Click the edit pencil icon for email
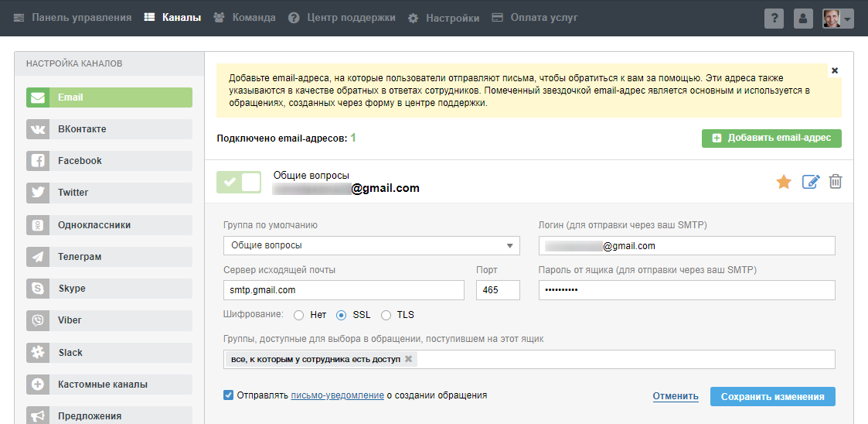This screenshot has width=868, height=424. pos(810,183)
